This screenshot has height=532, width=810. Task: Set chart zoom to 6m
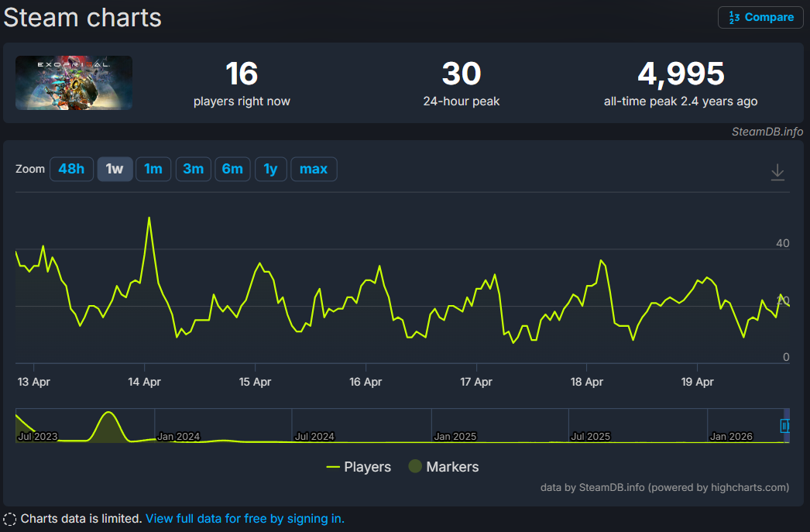coord(232,169)
